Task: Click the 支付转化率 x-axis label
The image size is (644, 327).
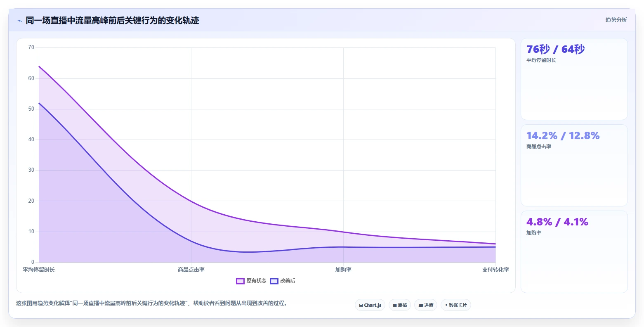Action: pyautogui.click(x=495, y=270)
